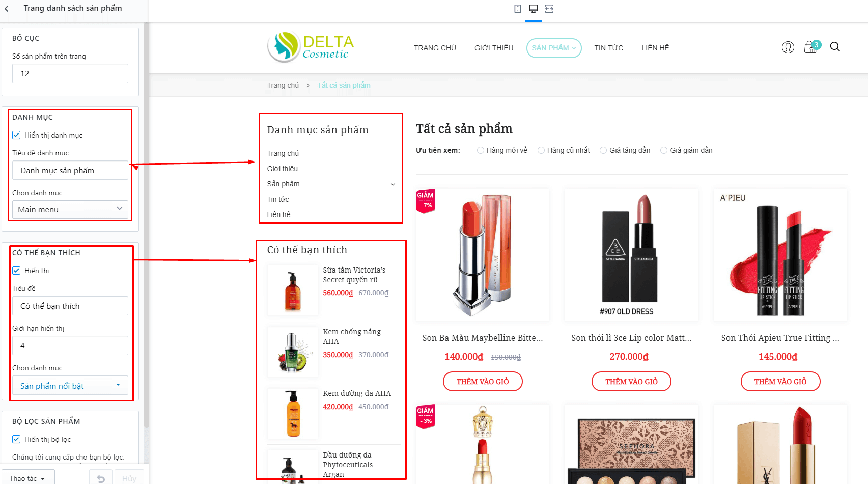
Task: Open 3ce #907 Old Dress product image
Action: tap(631, 255)
